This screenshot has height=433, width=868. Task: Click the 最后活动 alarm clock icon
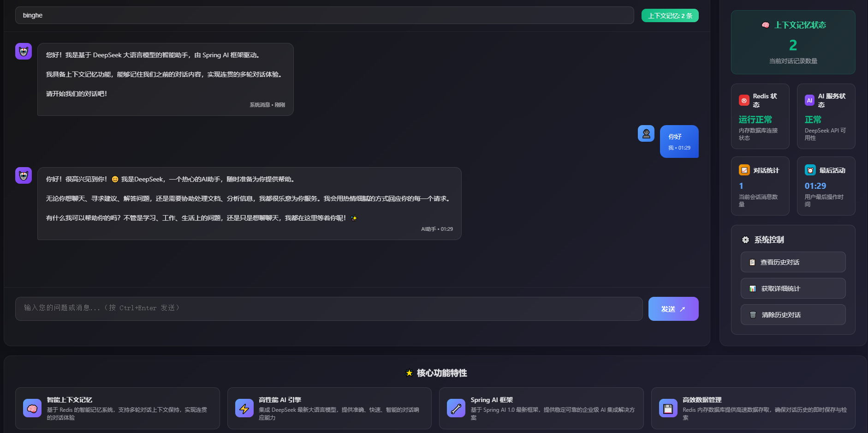pyautogui.click(x=810, y=170)
